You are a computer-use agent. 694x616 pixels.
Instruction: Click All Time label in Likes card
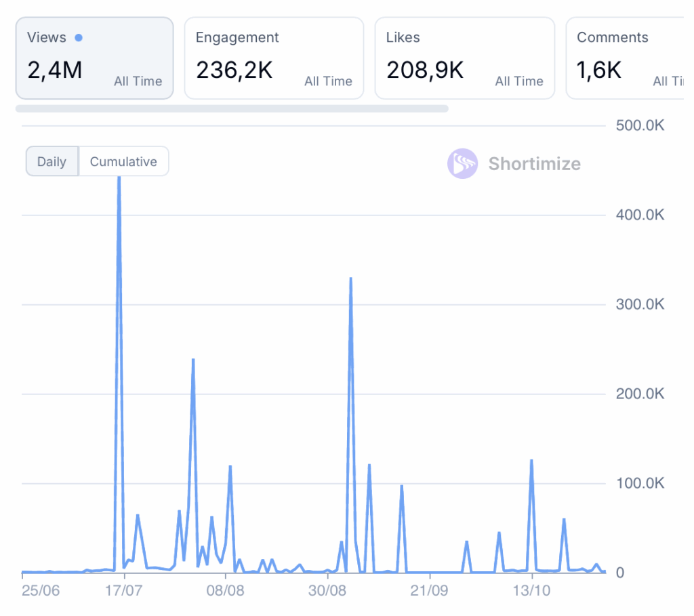(519, 81)
